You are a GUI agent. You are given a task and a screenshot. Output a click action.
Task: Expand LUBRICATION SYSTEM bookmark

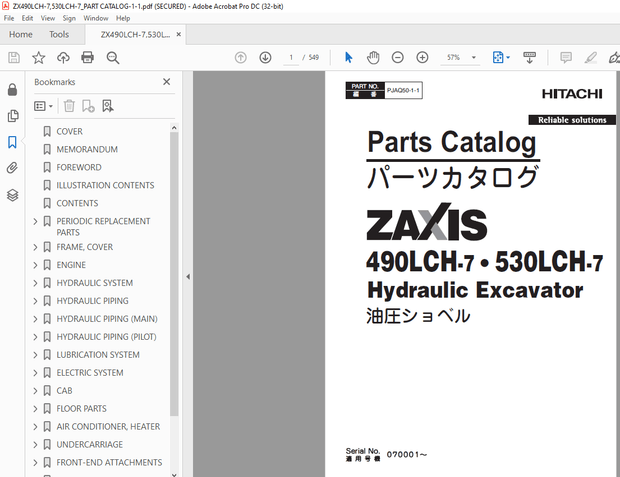35,355
